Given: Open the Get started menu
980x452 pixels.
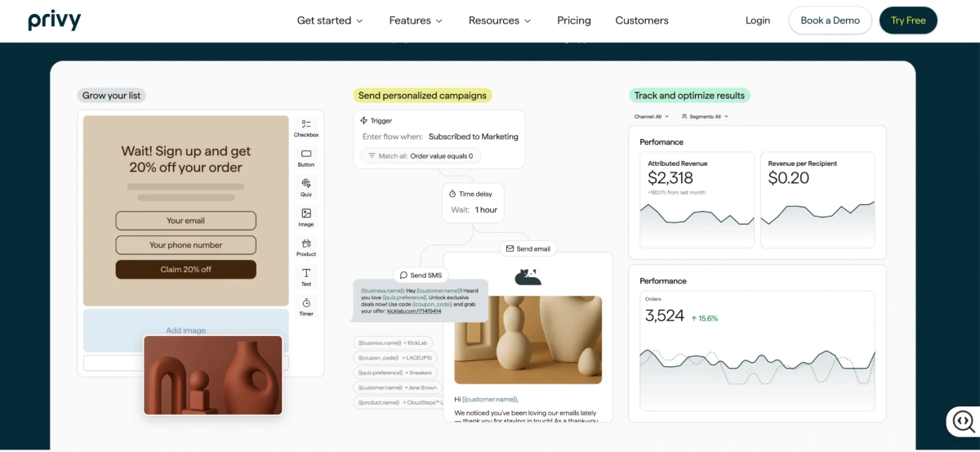Looking at the screenshot, I should tap(330, 20).
